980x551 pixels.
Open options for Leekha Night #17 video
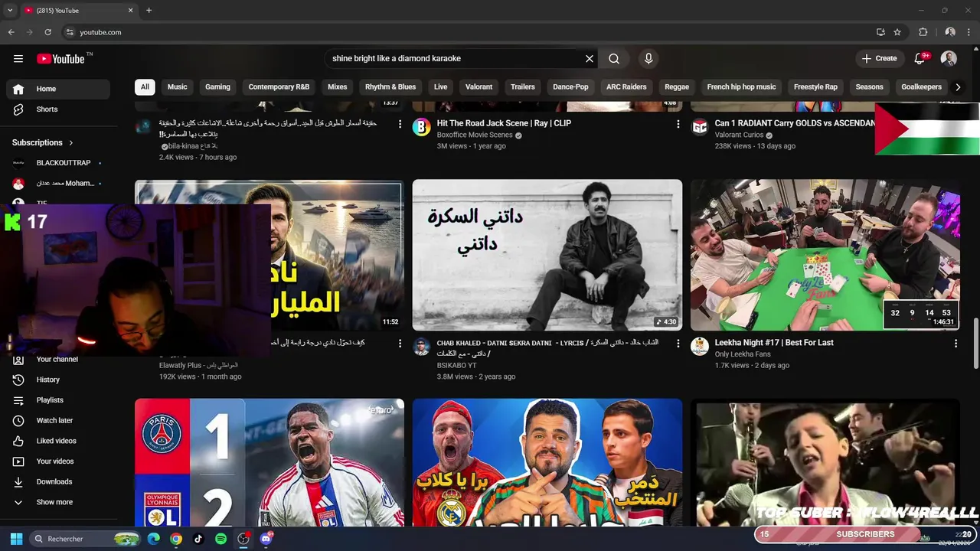coord(955,344)
